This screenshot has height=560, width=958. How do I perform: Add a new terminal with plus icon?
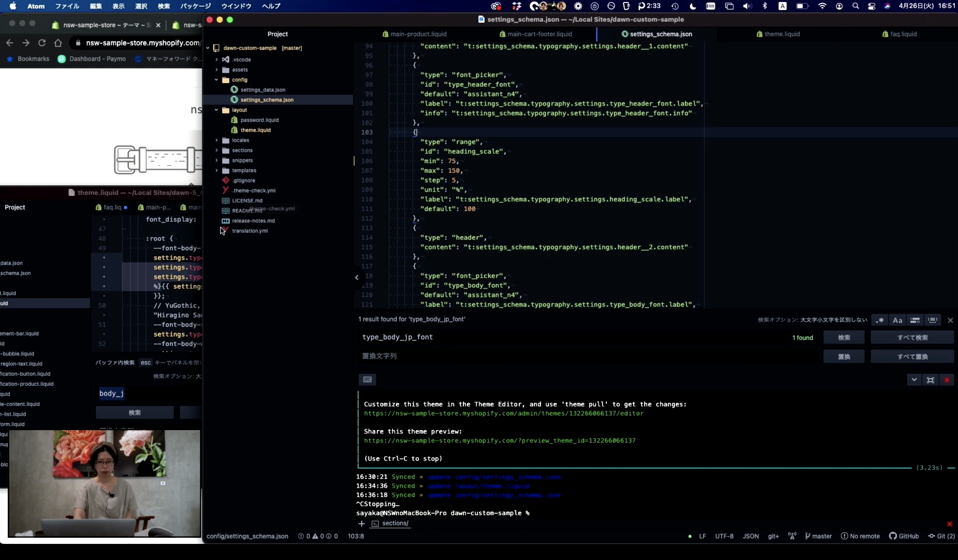pos(361,523)
